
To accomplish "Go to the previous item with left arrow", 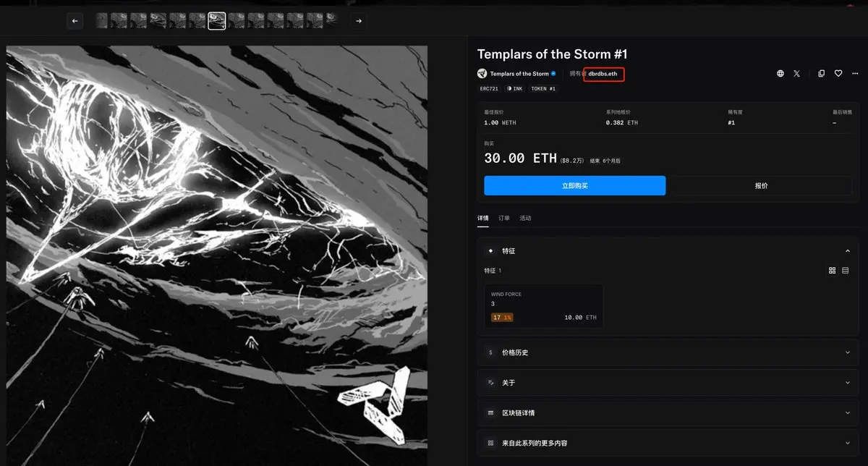I will pos(75,21).
